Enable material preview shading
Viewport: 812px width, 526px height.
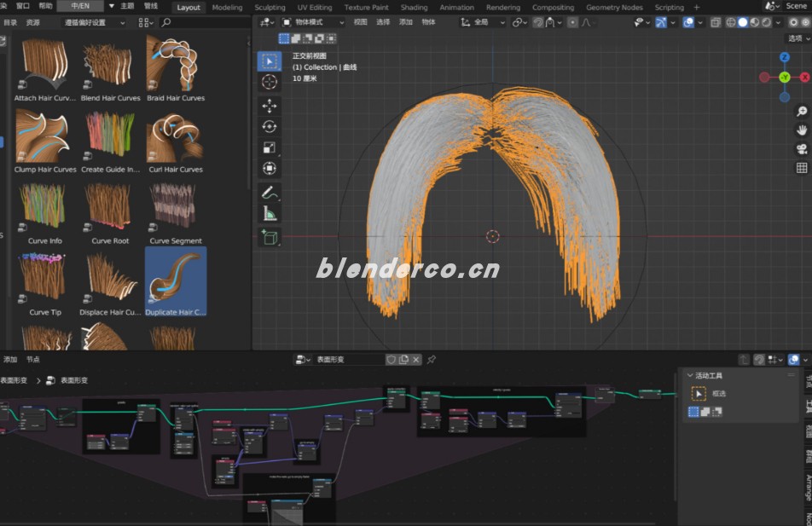pyautogui.click(x=755, y=22)
